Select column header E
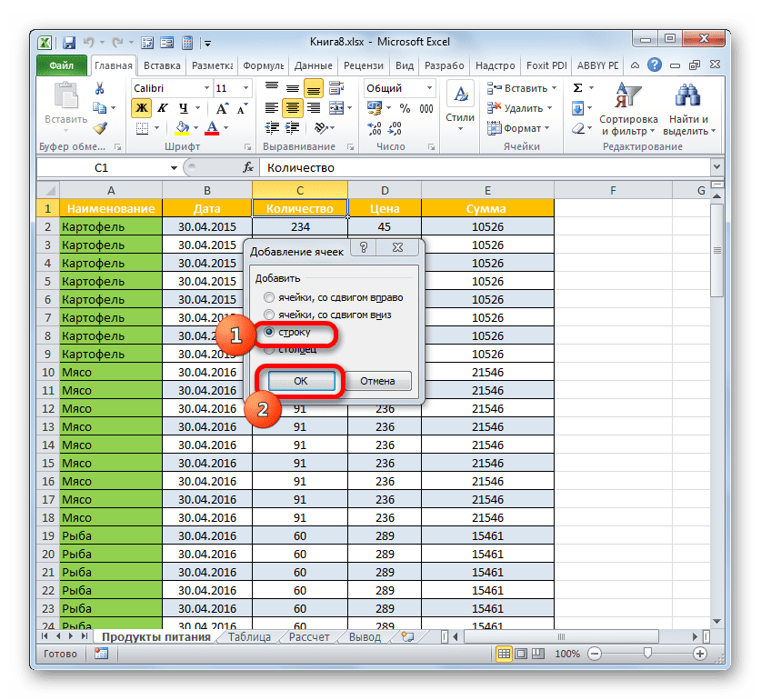This screenshot has width=761, height=700. 487,190
